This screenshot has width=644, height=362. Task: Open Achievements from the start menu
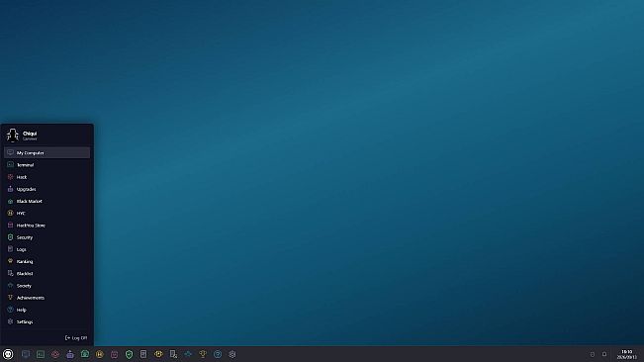tap(46, 298)
